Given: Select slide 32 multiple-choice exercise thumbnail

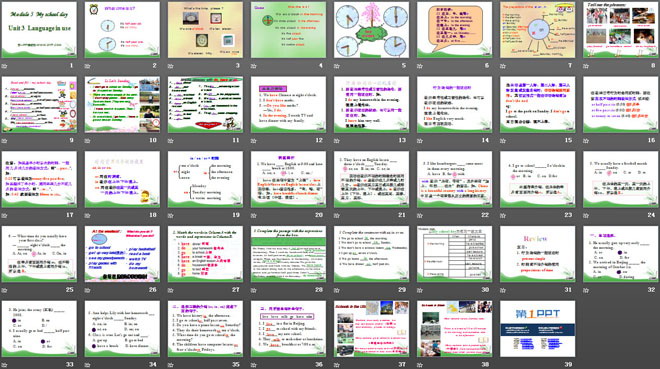Looking at the screenshot, I should [x=621, y=254].
